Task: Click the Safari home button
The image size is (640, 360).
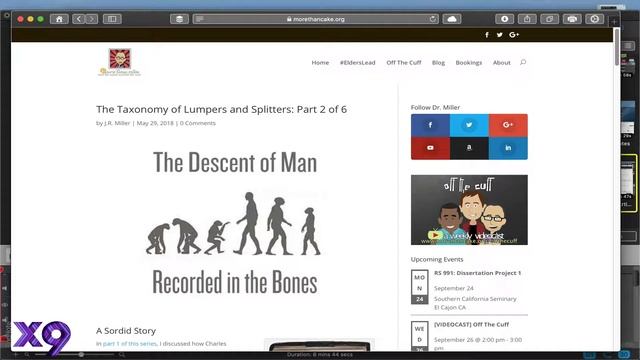Action: (59, 19)
